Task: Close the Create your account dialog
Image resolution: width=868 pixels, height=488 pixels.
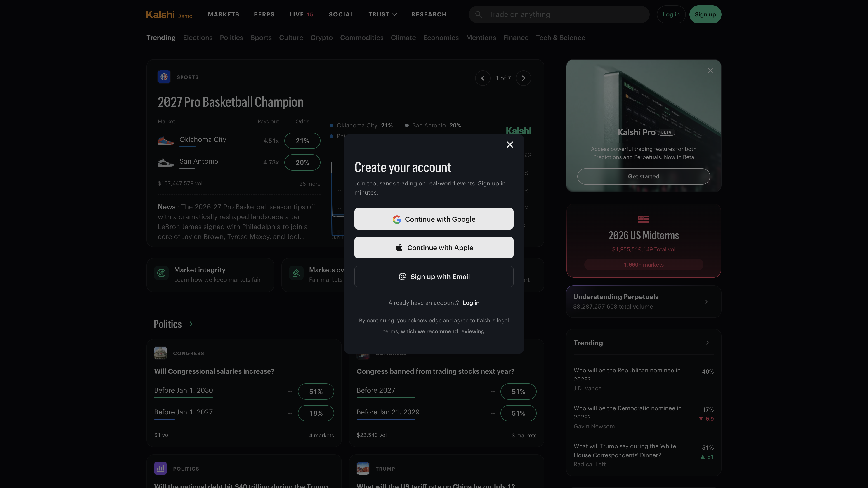Action: point(510,145)
